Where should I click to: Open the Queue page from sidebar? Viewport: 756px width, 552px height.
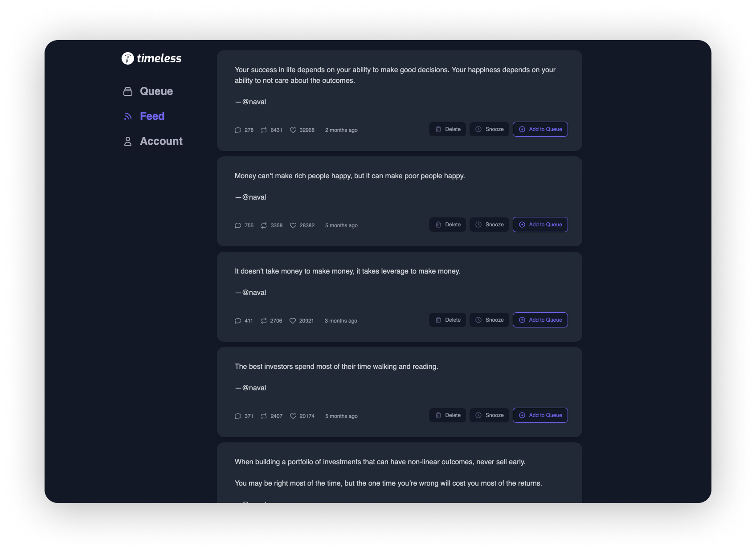point(156,91)
